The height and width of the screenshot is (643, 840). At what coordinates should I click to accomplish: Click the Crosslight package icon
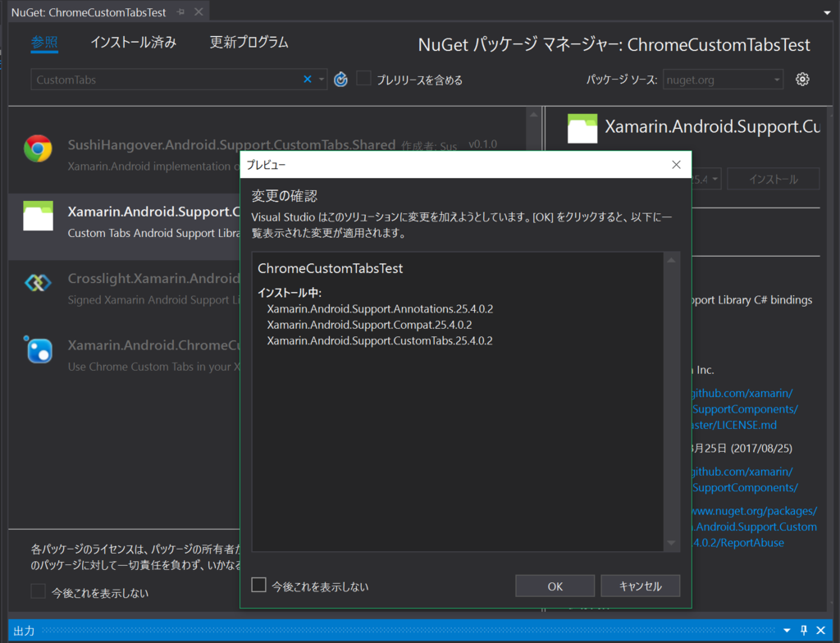point(38,282)
